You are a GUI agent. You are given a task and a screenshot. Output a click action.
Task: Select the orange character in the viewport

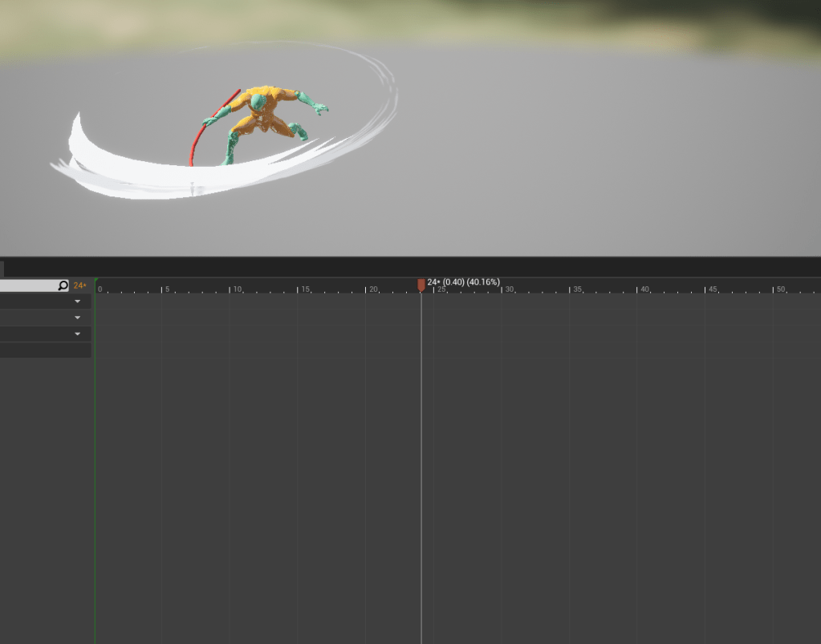pyautogui.click(x=263, y=116)
